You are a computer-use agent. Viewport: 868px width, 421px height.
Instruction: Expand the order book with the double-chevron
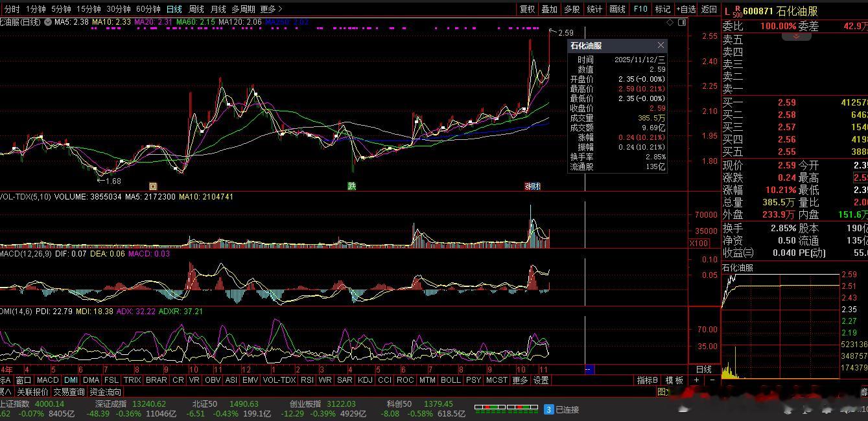(x=797, y=36)
